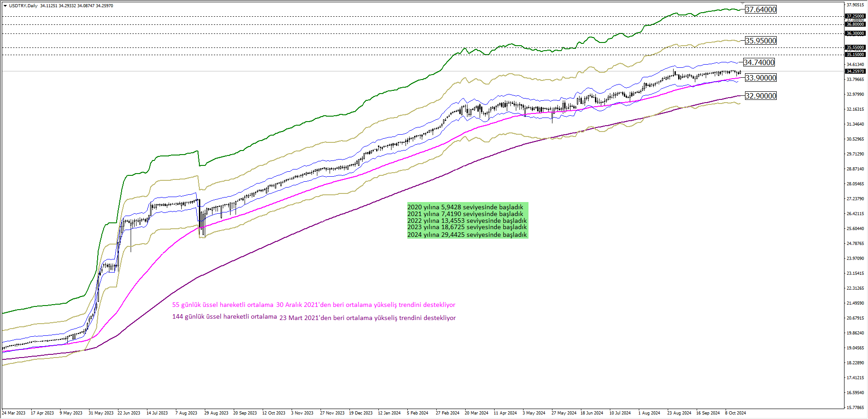868x419 pixels.
Task: Select the 35.95000 price label box
Action: (761, 41)
